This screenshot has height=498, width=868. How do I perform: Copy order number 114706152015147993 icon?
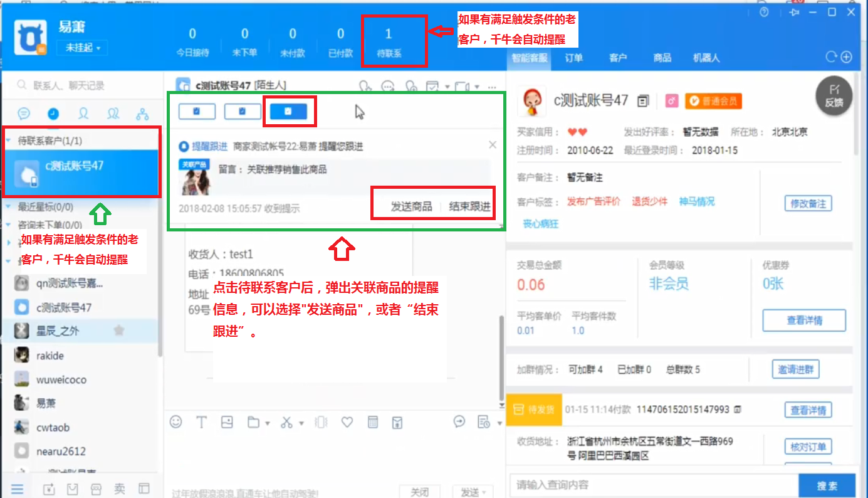coord(737,410)
